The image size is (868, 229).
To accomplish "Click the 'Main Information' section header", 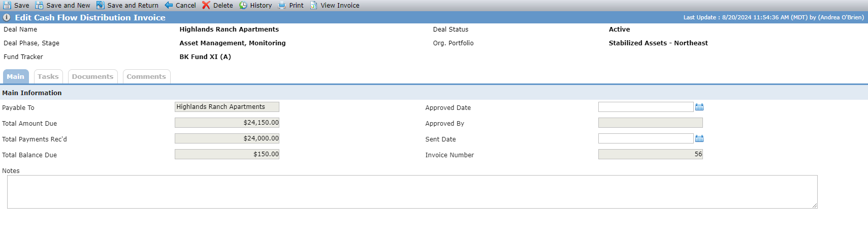I will pyautogui.click(x=32, y=93).
